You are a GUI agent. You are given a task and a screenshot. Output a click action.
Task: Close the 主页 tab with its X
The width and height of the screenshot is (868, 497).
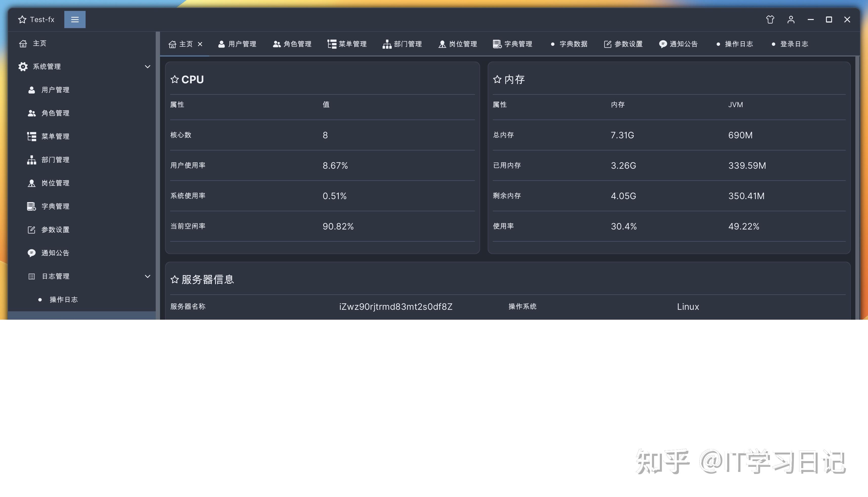(x=200, y=44)
